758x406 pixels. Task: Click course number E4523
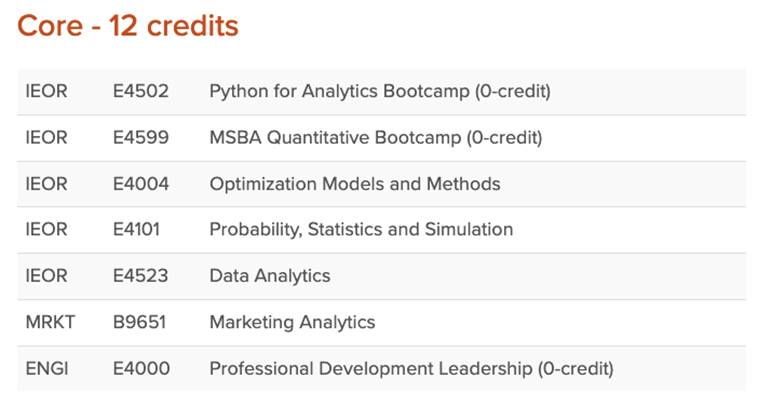click(140, 276)
